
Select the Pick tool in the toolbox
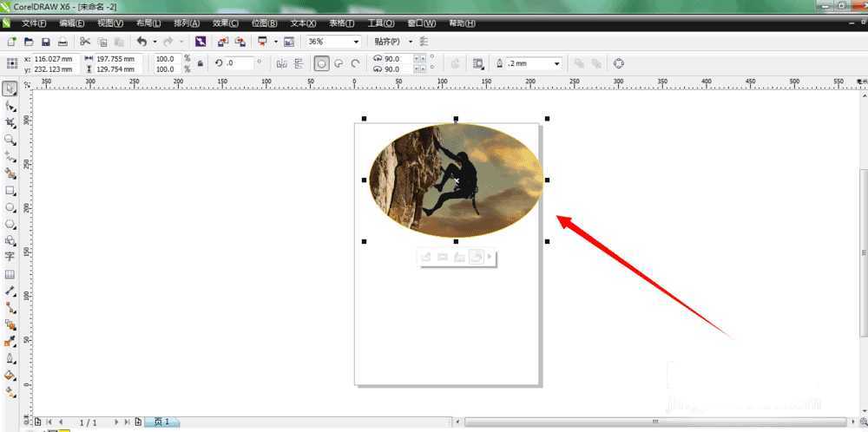10,88
